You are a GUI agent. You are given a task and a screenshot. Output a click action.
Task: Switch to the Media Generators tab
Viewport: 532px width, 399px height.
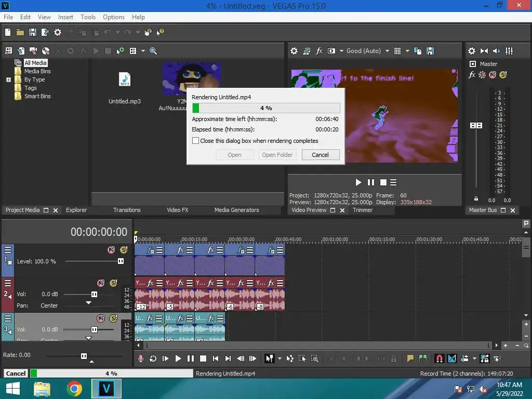tap(237, 210)
